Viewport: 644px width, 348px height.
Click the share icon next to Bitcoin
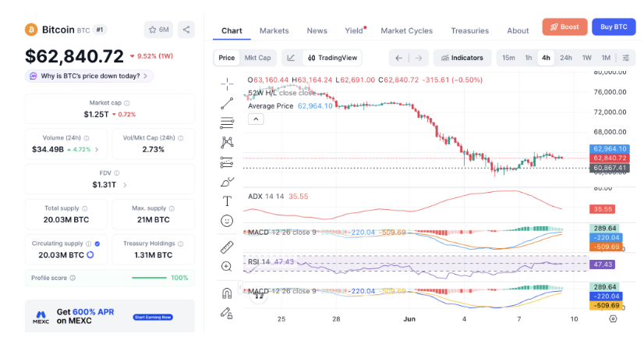point(186,30)
